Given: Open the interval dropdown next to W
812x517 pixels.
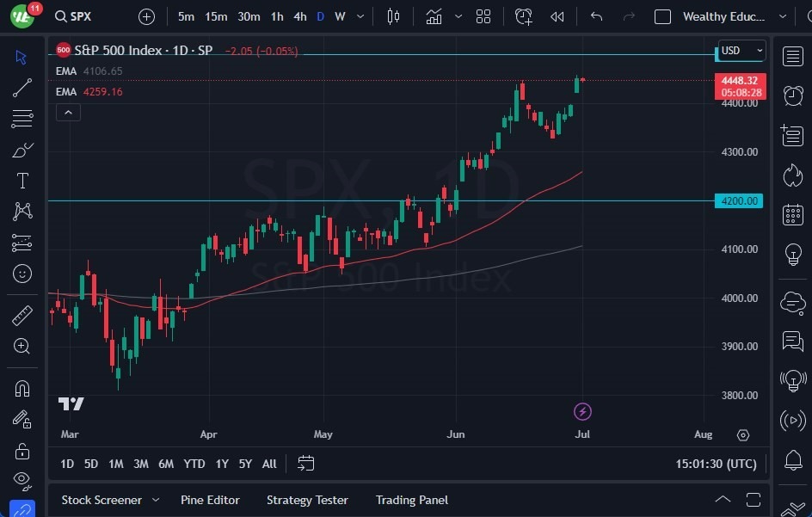Looking at the screenshot, I should tap(360, 15).
